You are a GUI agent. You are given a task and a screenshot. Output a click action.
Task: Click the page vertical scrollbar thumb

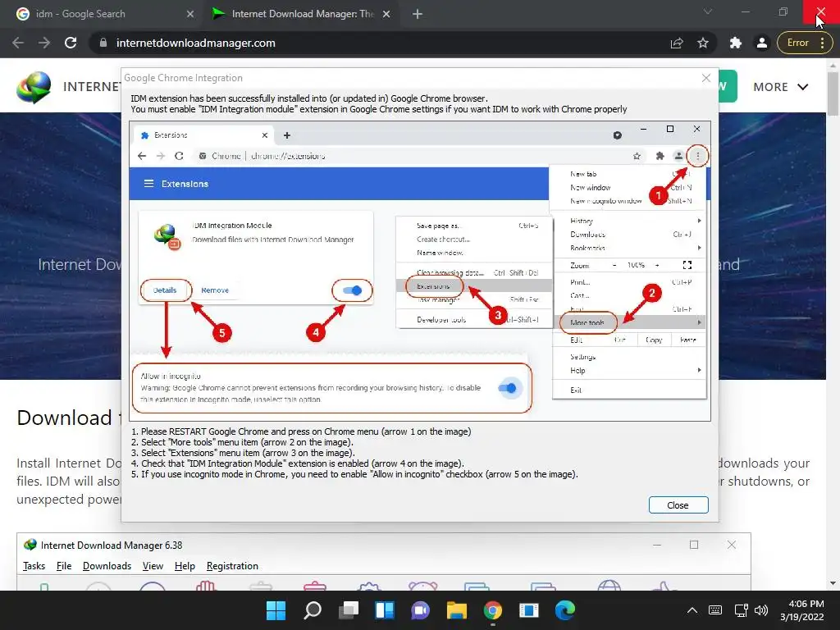pyautogui.click(x=833, y=94)
